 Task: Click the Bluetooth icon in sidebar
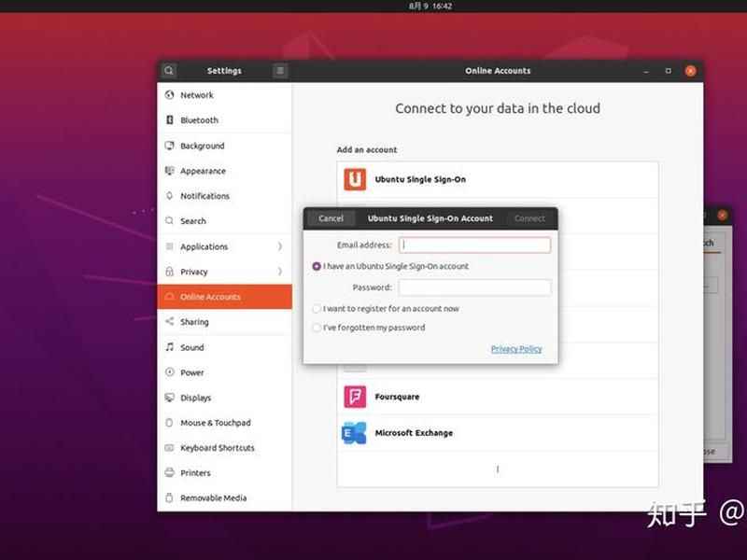click(169, 120)
